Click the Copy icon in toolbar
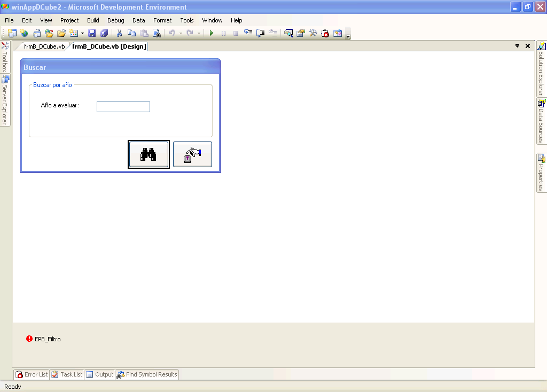Screen dimensions: 547x392 (x=131, y=33)
